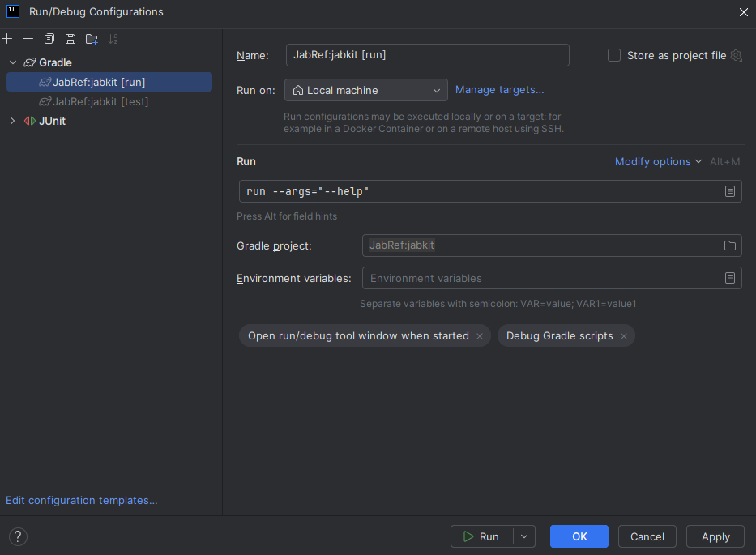Viewport: 756px width, 555px height.
Task: Open Edit configuration templates link
Action: pyautogui.click(x=82, y=501)
